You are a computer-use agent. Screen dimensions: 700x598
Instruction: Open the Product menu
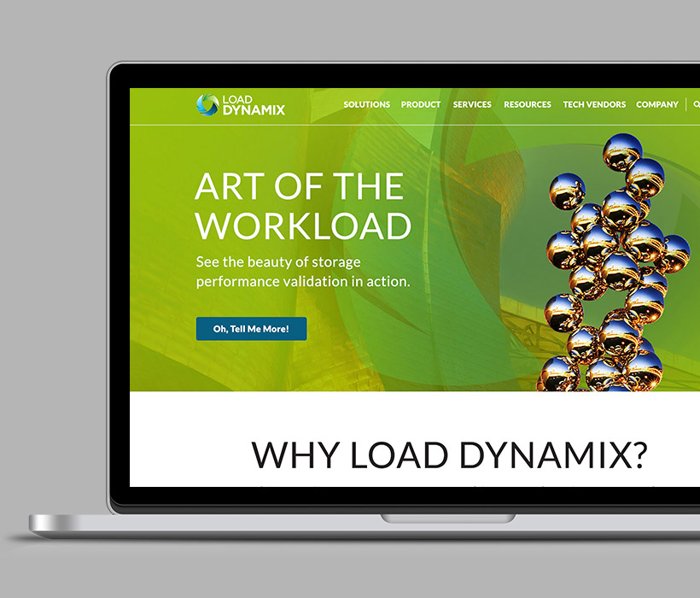click(421, 104)
